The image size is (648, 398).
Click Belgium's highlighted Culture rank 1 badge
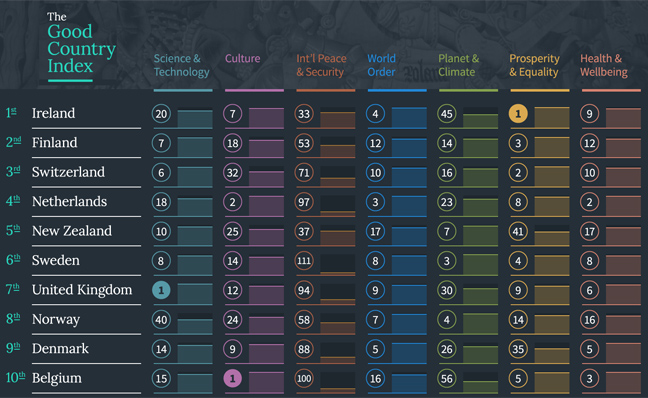pyautogui.click(x=233, y=378)
